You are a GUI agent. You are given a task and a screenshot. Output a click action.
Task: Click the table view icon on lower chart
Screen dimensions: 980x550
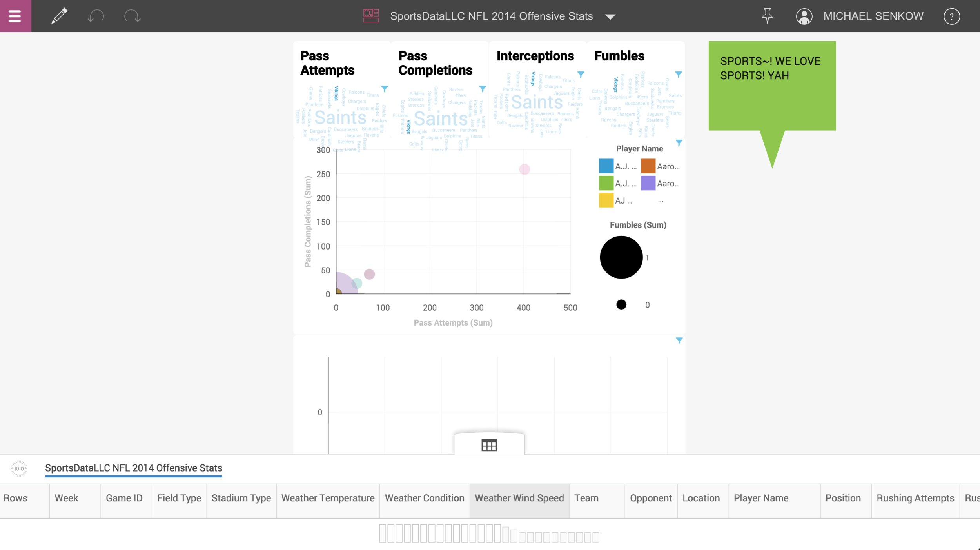490,445
